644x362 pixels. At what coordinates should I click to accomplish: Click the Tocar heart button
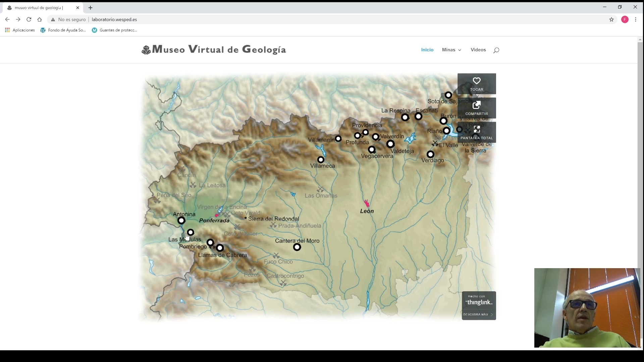pyautogui.click(x=477, y=84)
